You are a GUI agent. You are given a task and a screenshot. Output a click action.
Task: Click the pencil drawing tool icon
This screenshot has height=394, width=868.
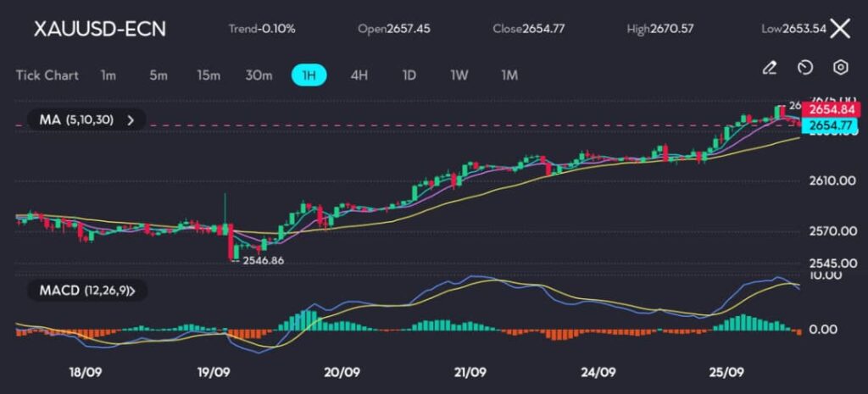[769, 68]
